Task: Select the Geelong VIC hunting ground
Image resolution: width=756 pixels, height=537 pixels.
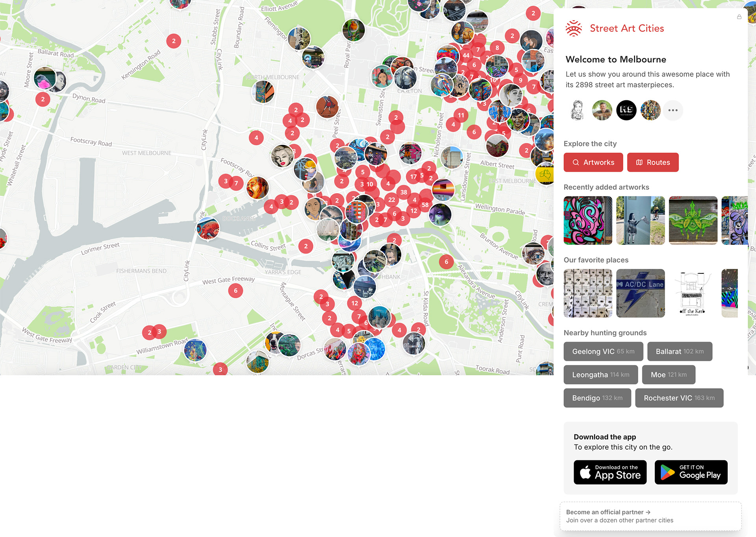Action: 603,351
